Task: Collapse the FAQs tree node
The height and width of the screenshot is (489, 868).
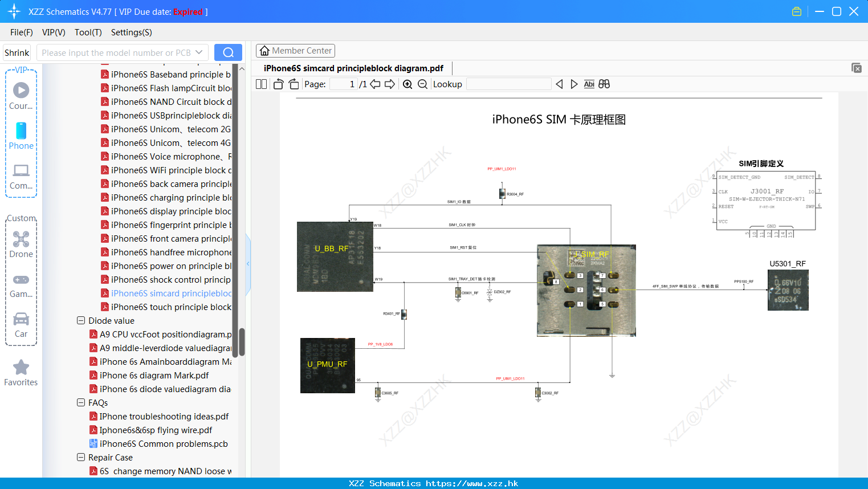Action: pos(81,402)
